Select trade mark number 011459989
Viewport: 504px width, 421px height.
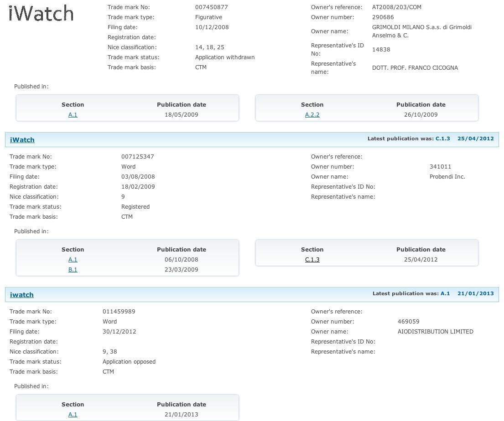click(119, 311)
